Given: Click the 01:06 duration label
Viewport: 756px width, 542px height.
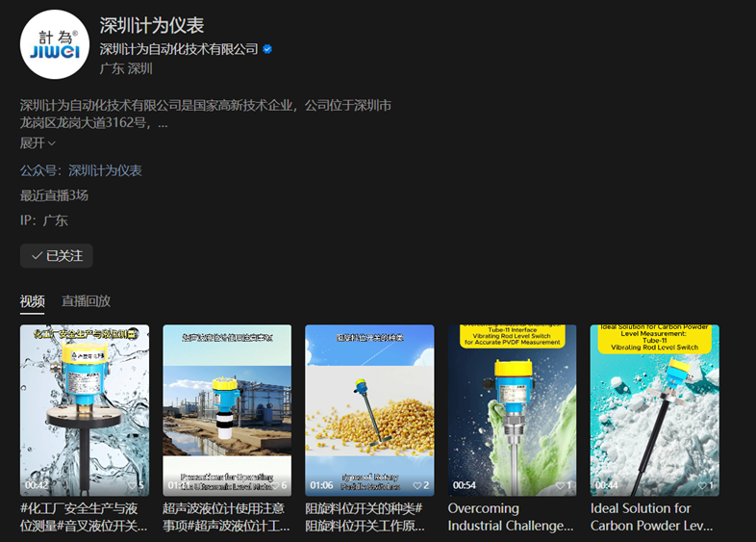Looking at the screenshot, I should pyautogui.click(x=321, y=485).
